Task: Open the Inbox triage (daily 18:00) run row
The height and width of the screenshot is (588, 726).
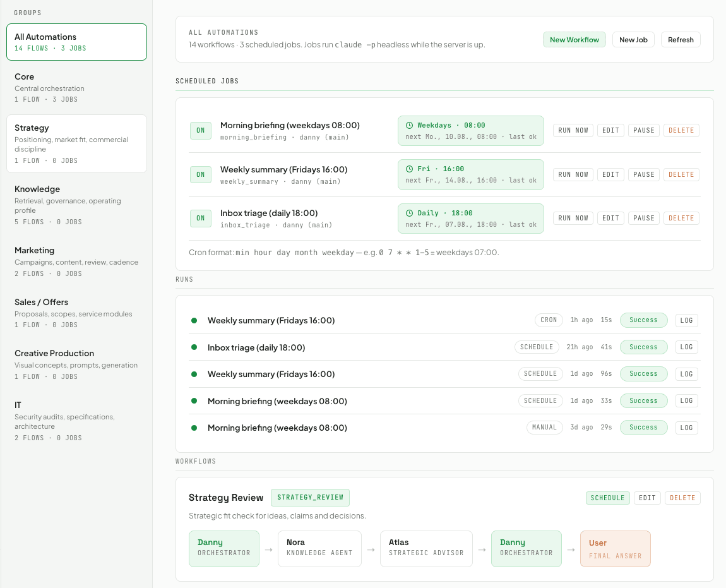Action: pyautogui.click(x=444, y=347)
